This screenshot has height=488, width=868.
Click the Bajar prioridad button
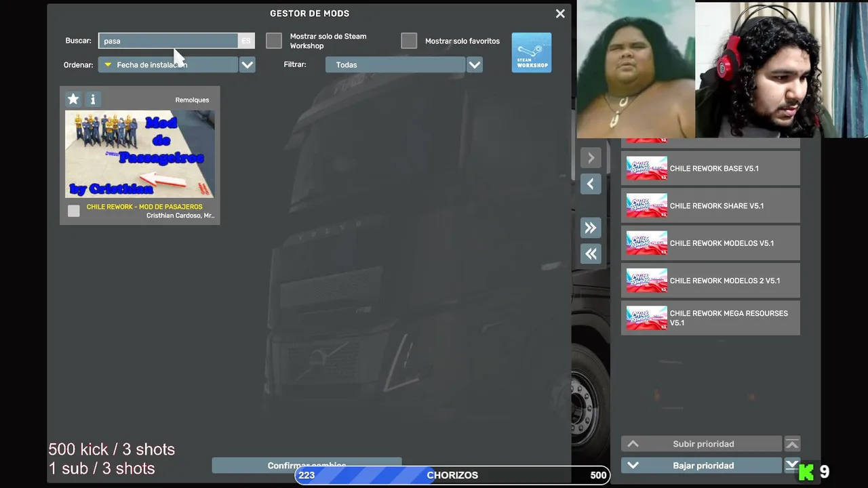point(702,466)
